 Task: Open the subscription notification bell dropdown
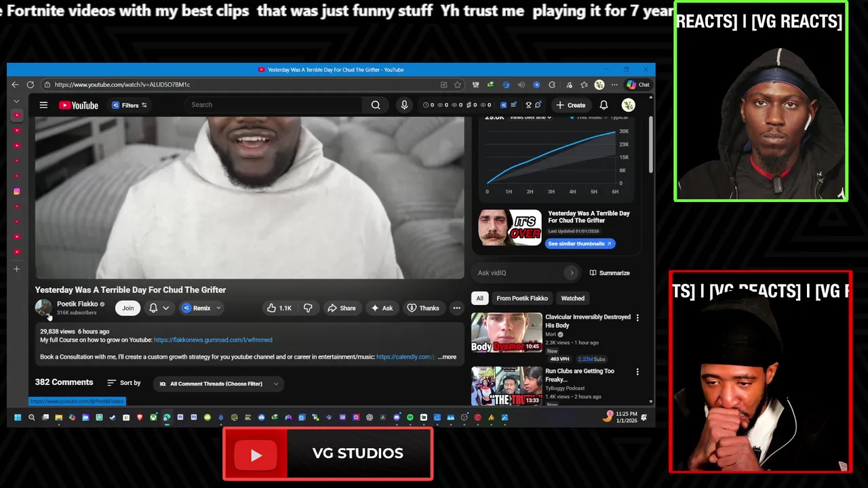[x=159, y=308]
